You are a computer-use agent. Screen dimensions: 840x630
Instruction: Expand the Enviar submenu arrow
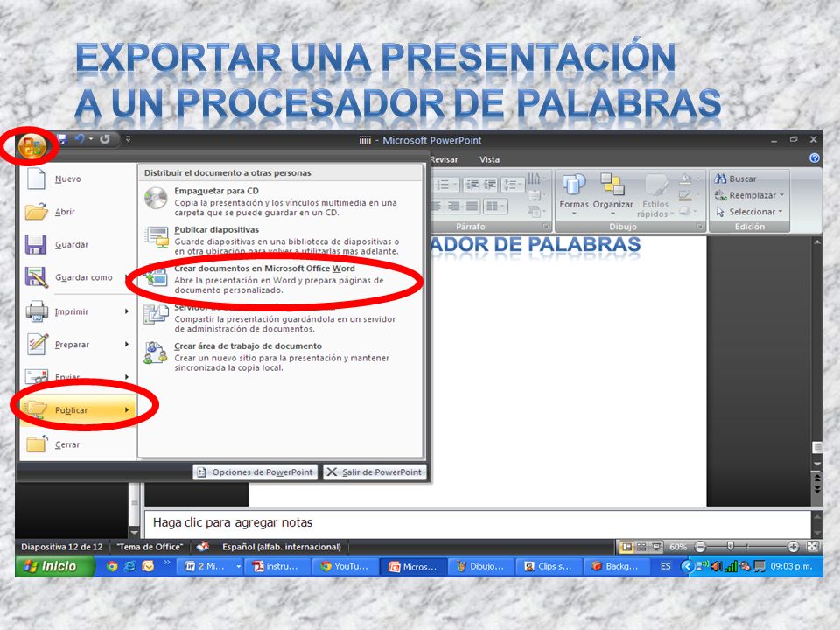[x=127, y=377]
